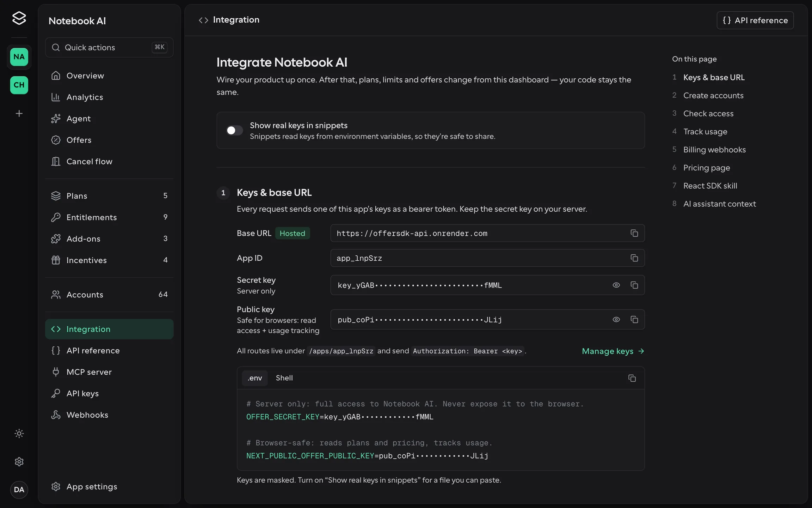Copy the Public key
This screenshot has width=812, height=508.
634,320
